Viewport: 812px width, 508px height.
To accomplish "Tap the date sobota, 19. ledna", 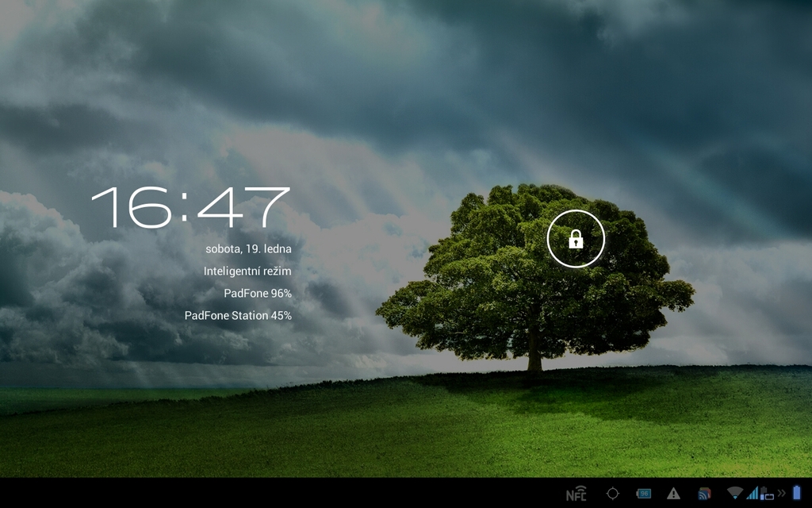I will [247, 248].
